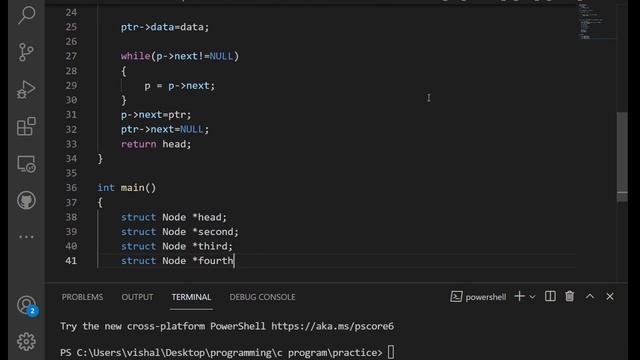Open the GitHub view in activity bar
The width and height of the screenshot is (640, 360).
coord(27,200)
